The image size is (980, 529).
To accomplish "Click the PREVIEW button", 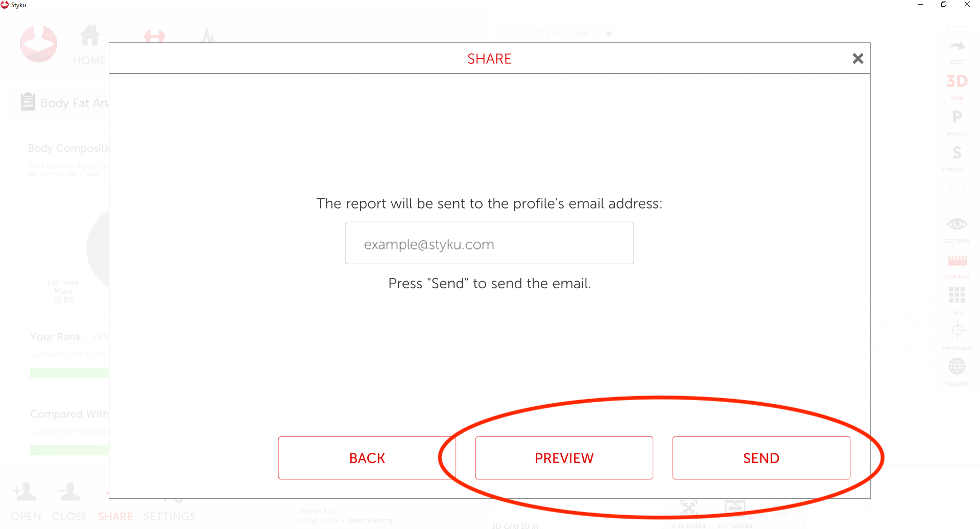I will pyautogui.click(x=564, y=458).
